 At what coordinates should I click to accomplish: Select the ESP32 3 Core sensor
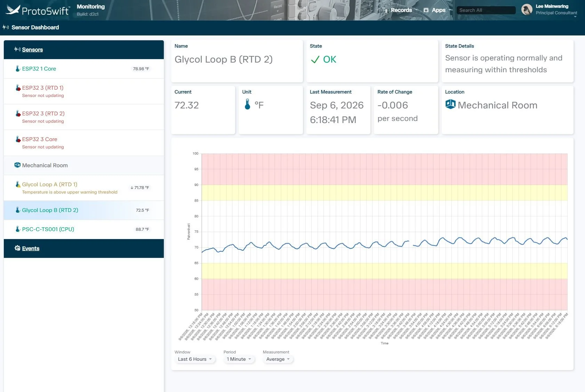coord(84,143)
